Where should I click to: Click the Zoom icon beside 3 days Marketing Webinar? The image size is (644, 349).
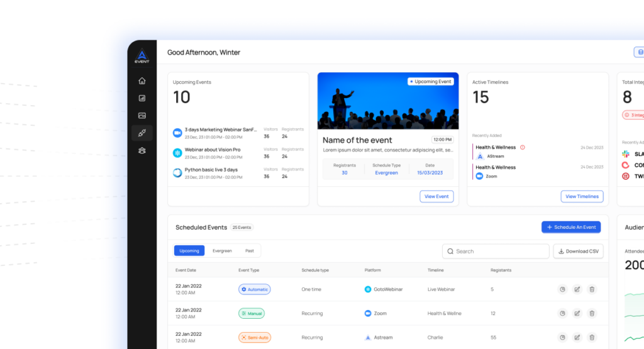tap(177, 133)
